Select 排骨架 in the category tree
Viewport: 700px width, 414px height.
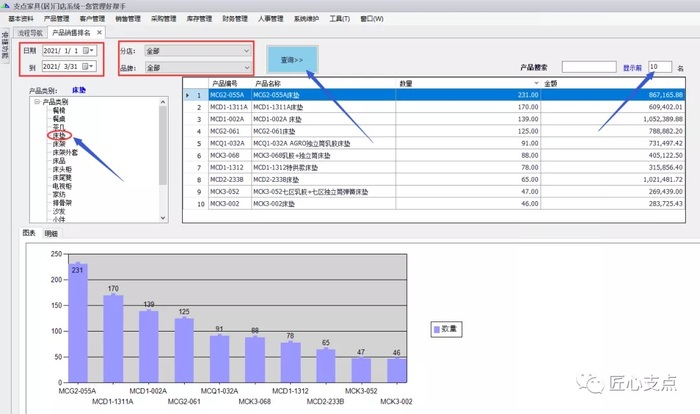62,203
